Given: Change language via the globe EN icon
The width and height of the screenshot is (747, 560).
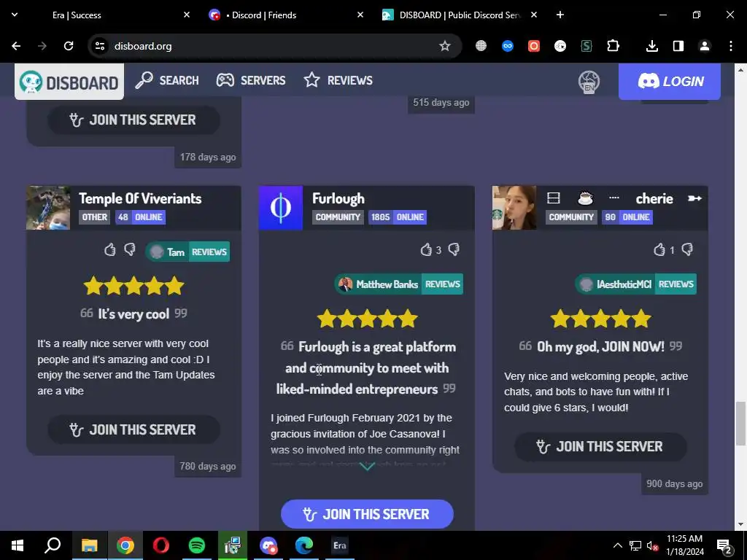Looking at the screenshot, I should [x=589, y=82].
